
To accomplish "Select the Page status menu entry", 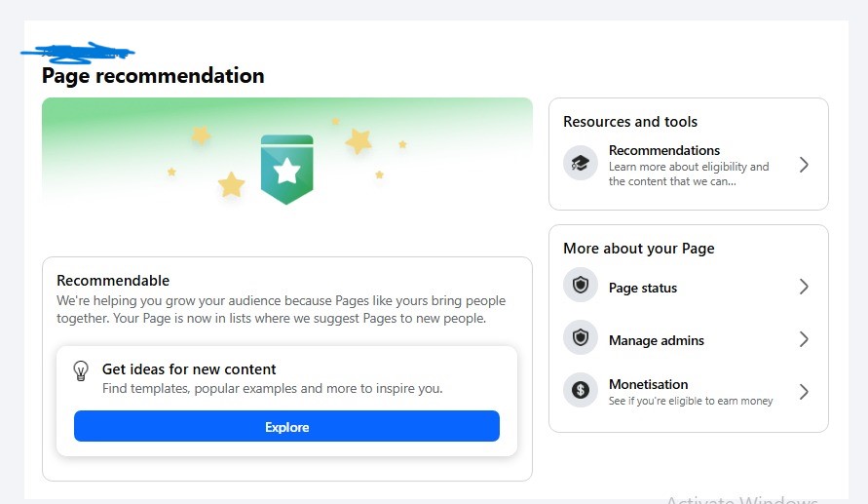I will click(643, 288).
